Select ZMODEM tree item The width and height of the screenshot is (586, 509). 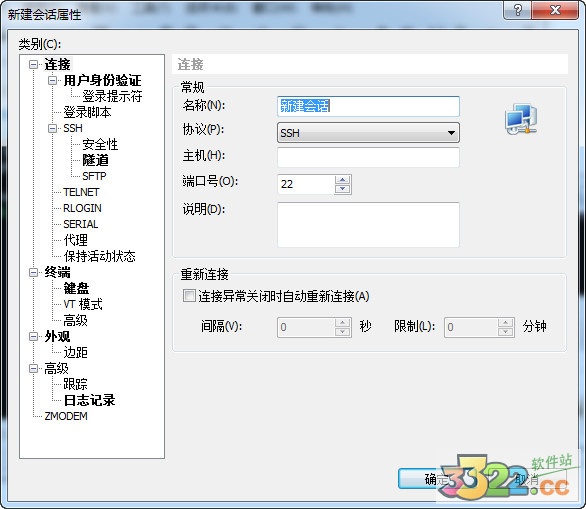click(x=66, y=416)
